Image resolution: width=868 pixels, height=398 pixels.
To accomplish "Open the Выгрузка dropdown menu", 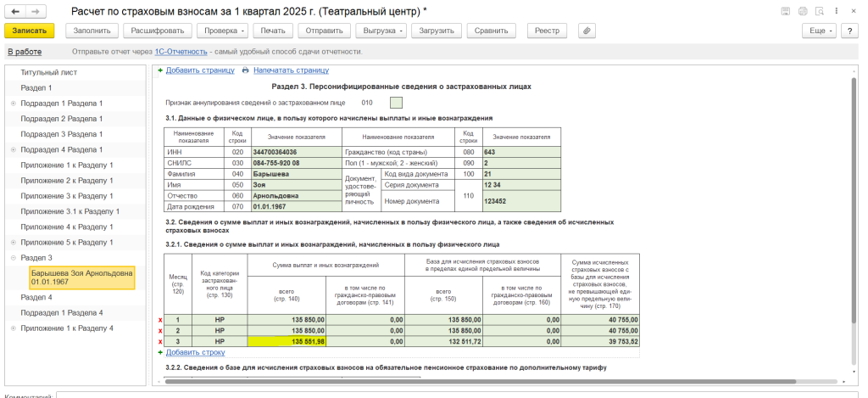I will pyautogui.click(x=379, y=31).
